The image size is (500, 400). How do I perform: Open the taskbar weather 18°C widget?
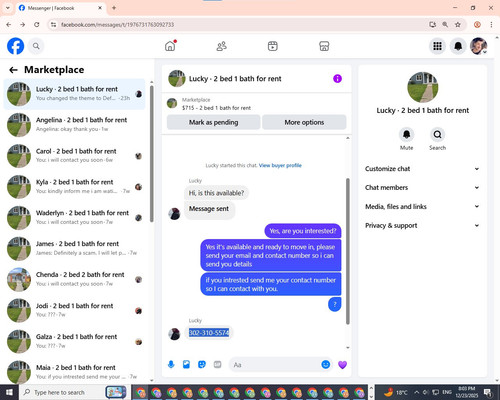pos(395,392)
